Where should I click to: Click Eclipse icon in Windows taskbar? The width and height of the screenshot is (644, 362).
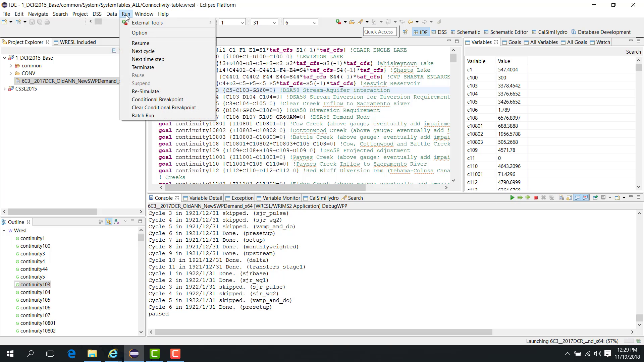[134, 354]
